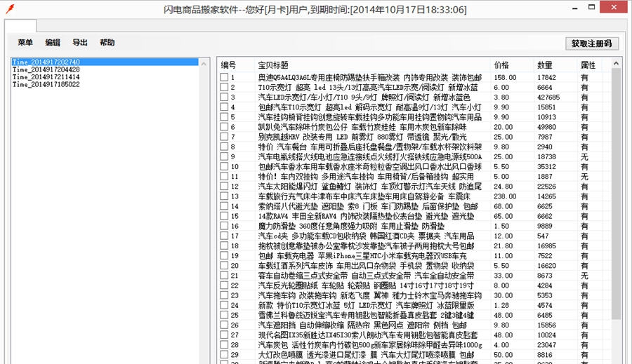The width and height of the screenshot is (632, 364).
Task: Click scroll-up arrow of product table
Action: [x=616, y=63]
